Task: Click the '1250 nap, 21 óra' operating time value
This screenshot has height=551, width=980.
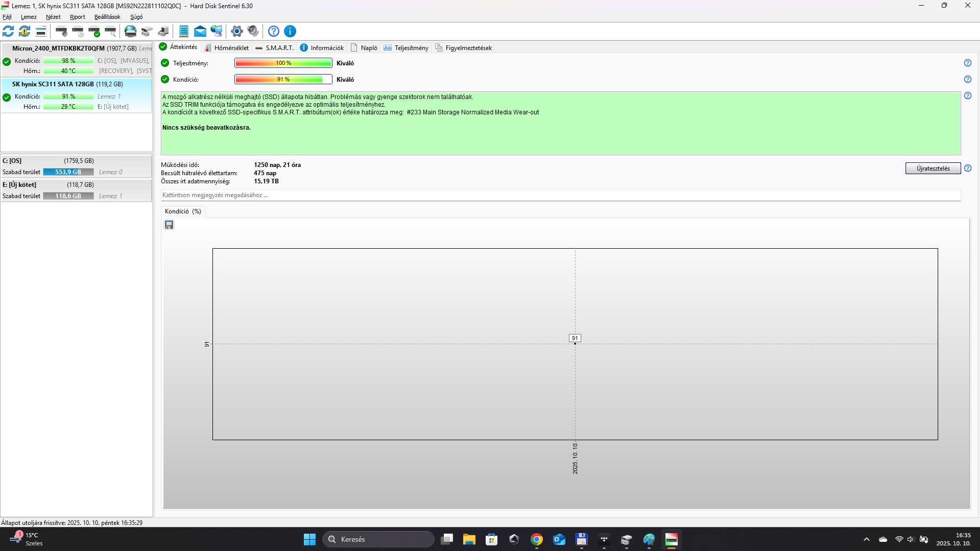Action: pos(277,165)
